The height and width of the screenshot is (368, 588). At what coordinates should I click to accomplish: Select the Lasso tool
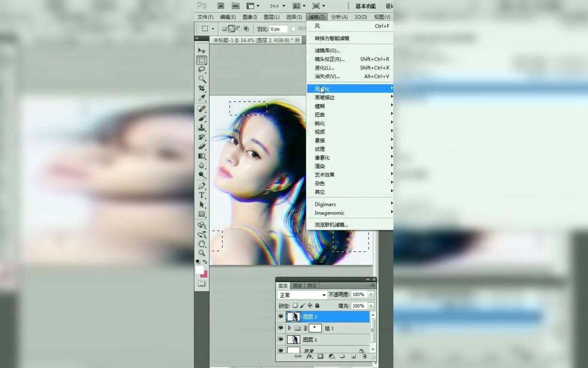click(202, 70)
